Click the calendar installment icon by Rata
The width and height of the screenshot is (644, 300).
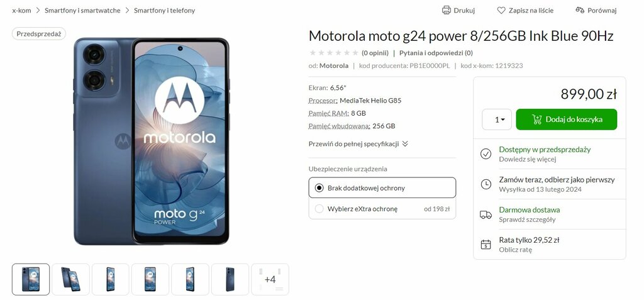pos(486,245)
